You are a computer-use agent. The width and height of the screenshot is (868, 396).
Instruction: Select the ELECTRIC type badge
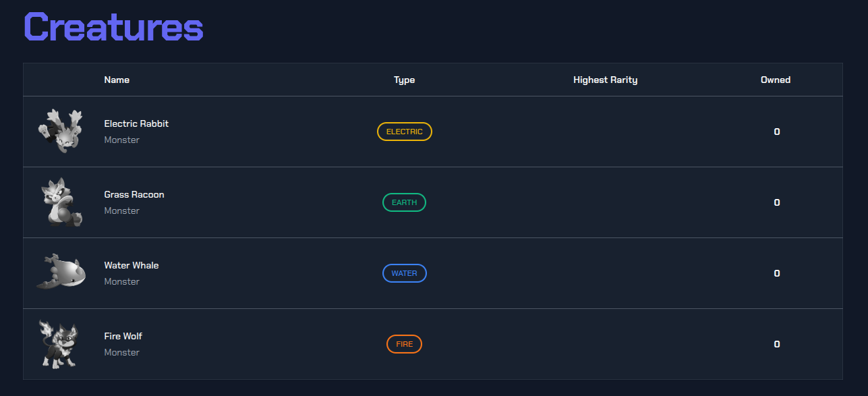click(404, 132)
